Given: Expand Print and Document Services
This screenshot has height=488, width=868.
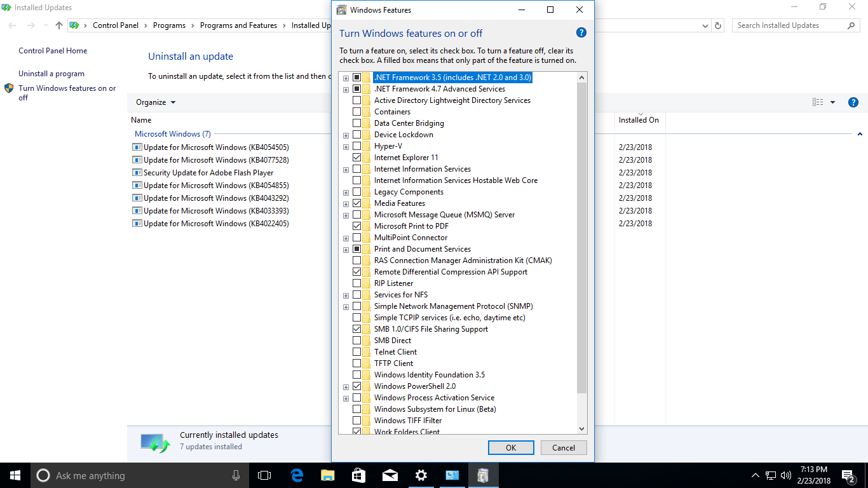Looking at the screenshot, I should click(346, 250).
